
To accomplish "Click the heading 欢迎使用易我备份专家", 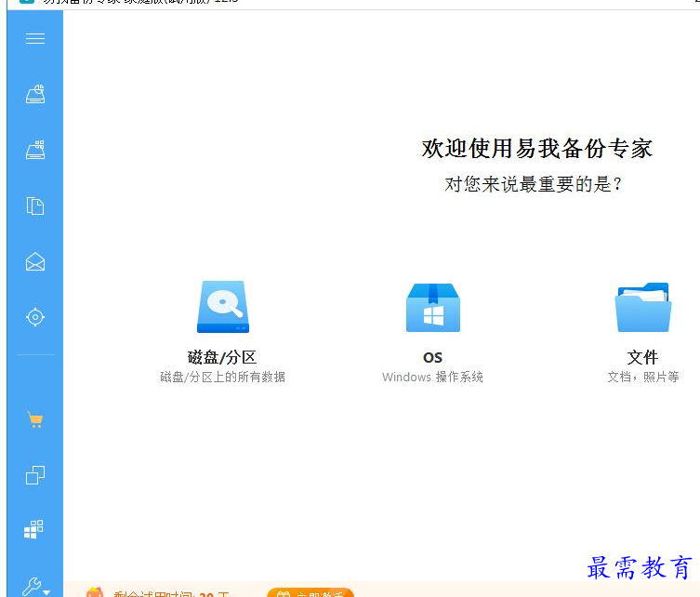I will coord(536,148).
